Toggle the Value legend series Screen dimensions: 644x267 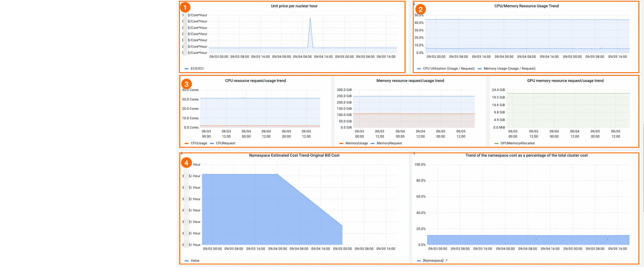[x=195, y=261]
